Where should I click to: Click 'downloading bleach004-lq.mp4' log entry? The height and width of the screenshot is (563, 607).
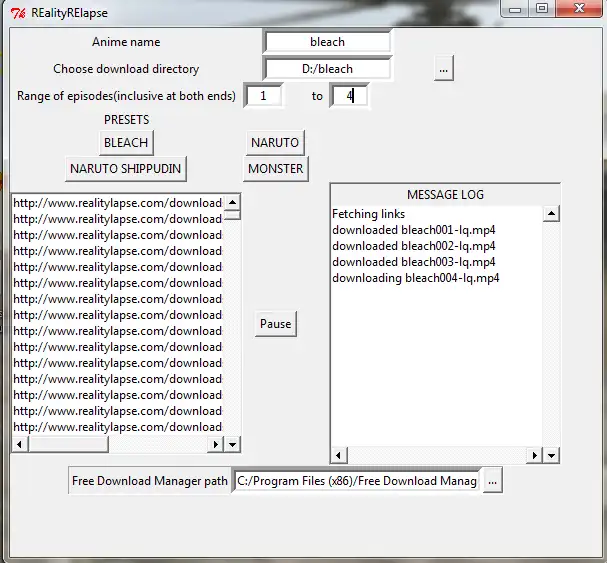[x=416, y=278]
